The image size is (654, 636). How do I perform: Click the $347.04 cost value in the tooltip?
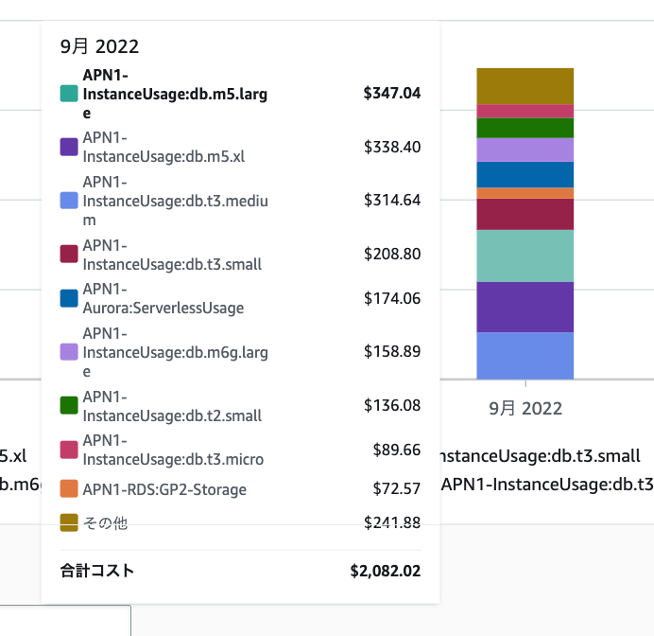tap(392, 93)
